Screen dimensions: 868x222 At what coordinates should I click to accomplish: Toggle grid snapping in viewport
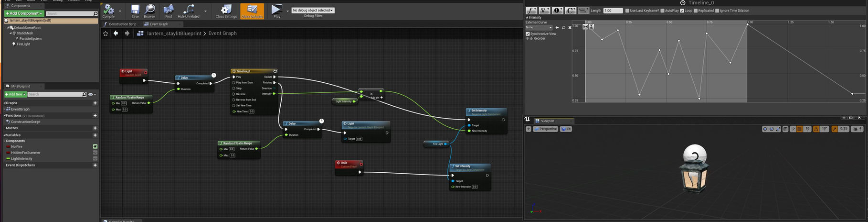tap(800, 129)
